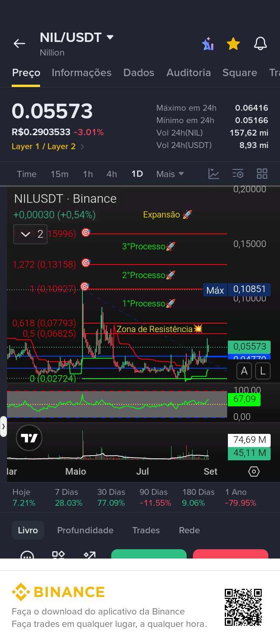Click the 3°Processo chart label

click(149, 246)
